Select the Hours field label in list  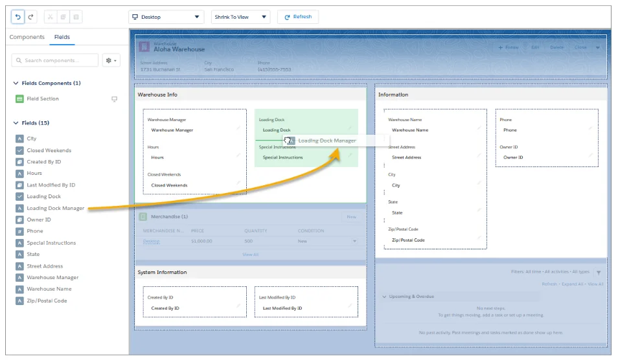pos(34,174)
